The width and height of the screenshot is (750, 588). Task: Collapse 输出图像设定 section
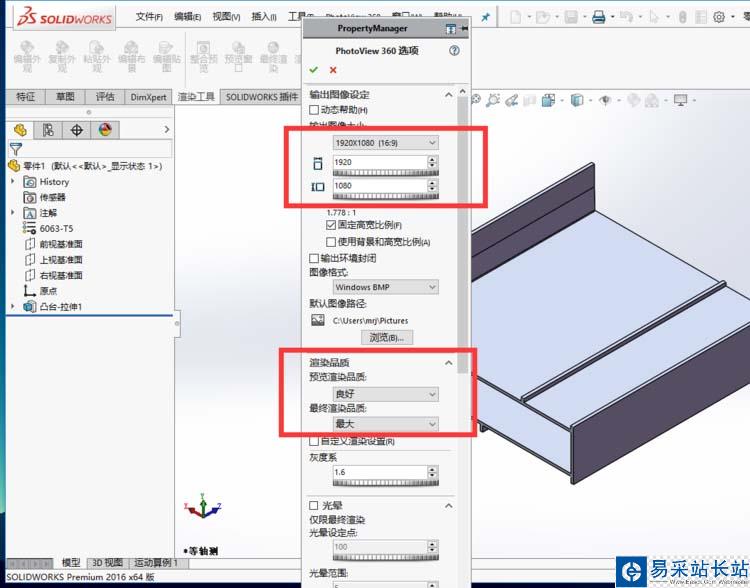coord(448,95)
